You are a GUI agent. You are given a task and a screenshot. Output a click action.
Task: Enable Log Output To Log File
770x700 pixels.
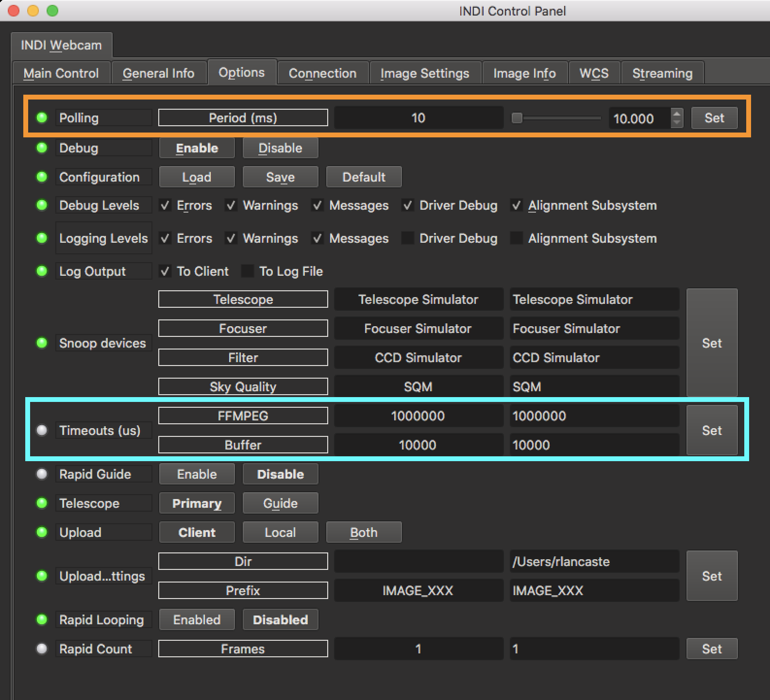click(248, 271)
